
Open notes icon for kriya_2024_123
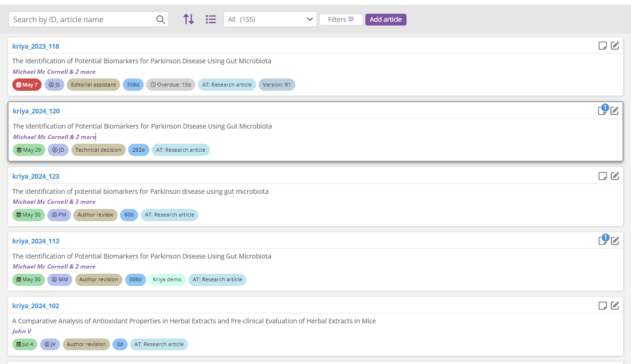603,176
